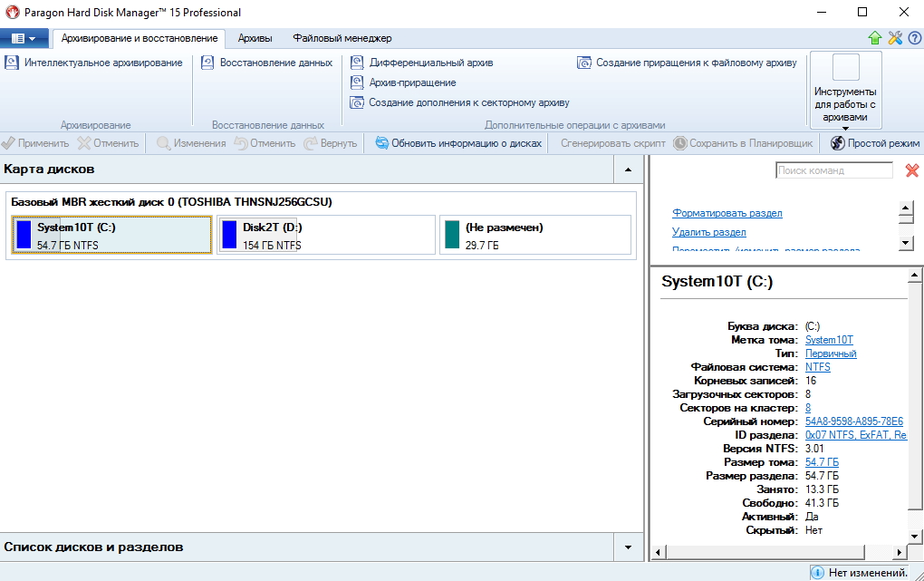Collapse the Карта дисков panel
The height and width of the screenshot is (581, 924).
click(628, 169)
